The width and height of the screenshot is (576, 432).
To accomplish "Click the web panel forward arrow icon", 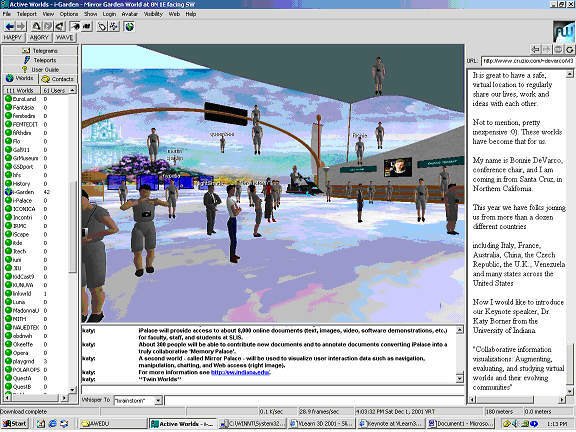I will 547,49.
